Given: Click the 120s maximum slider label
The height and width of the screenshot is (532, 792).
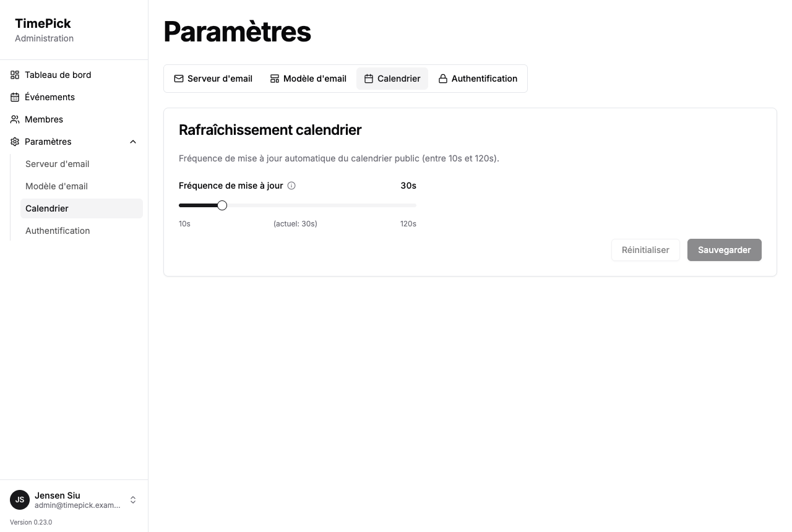Looking at the screenshot, I should pos(408,224).
